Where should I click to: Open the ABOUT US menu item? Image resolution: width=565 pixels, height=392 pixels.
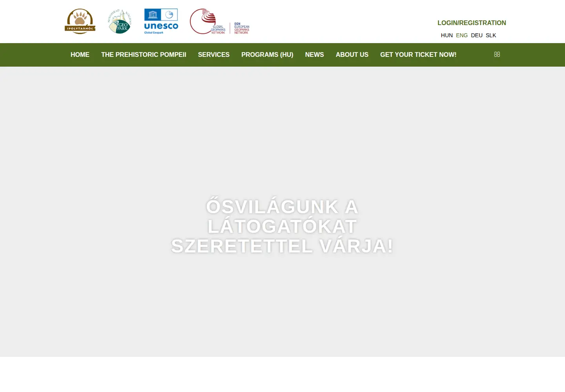(352, 55)
